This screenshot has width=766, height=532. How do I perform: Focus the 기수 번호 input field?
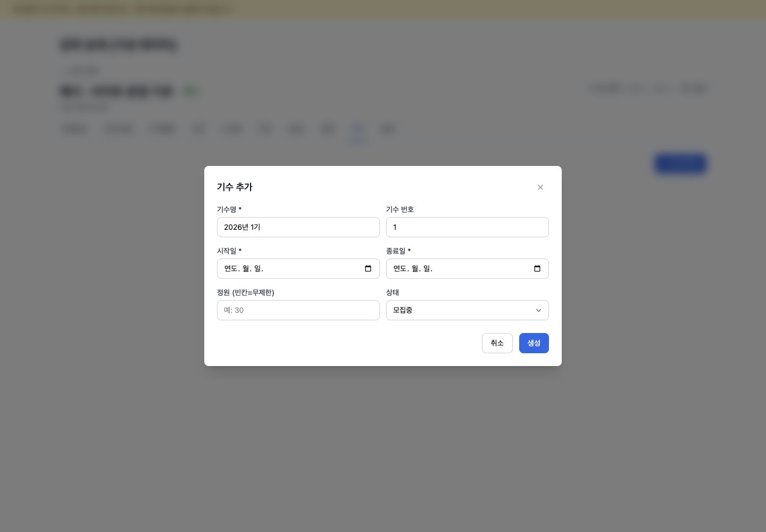coord(467,227)
